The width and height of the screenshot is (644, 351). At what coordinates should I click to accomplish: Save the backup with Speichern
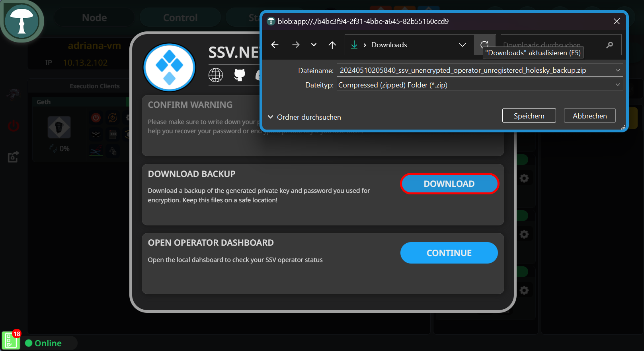529,116
